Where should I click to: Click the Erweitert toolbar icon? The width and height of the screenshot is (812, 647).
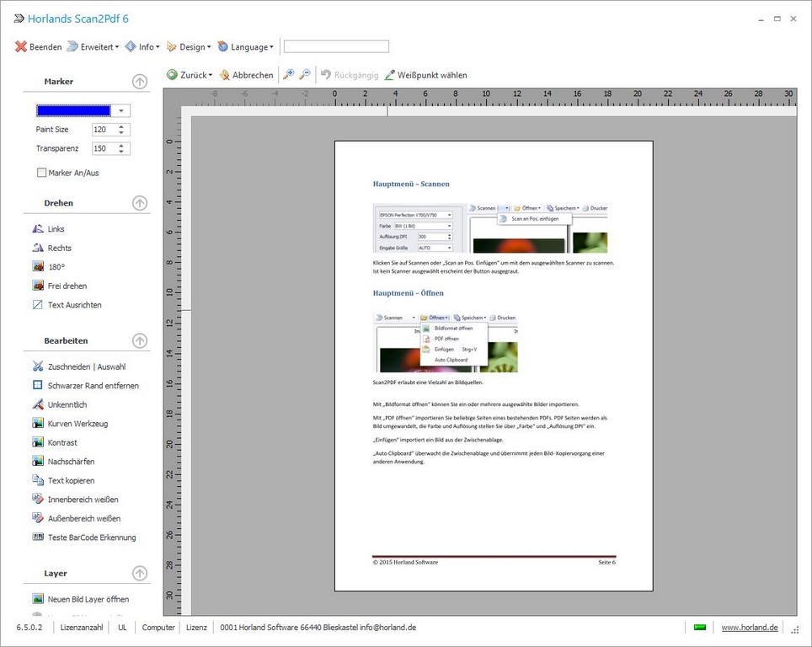click(x=72, y=46)
